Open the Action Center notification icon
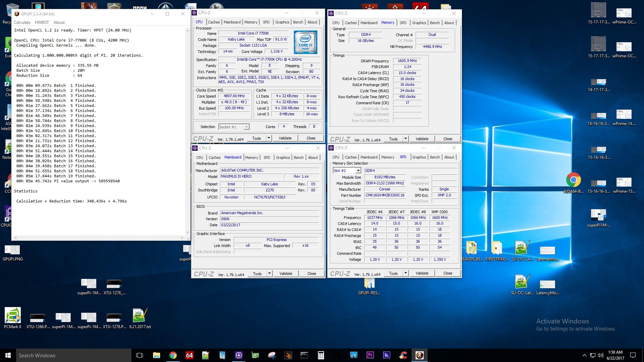The image size is (644, 362). (x=633, y=355)
